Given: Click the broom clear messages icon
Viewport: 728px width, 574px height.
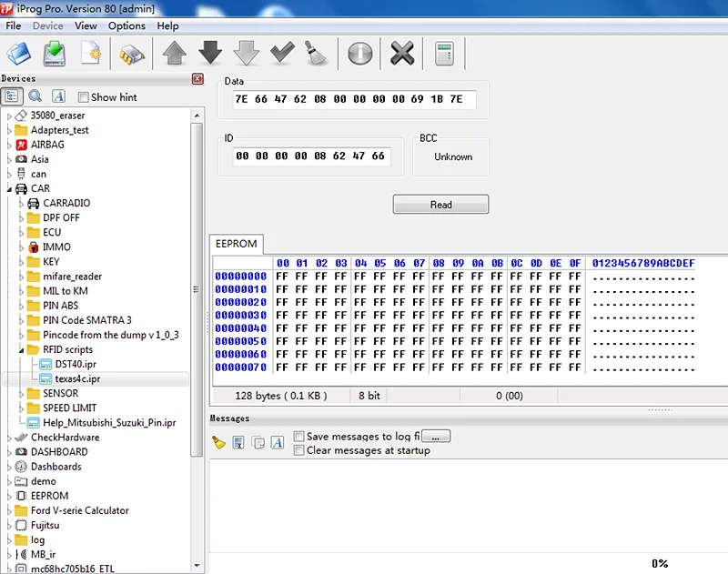Looking at the screenshot, I should coord(218,443).
